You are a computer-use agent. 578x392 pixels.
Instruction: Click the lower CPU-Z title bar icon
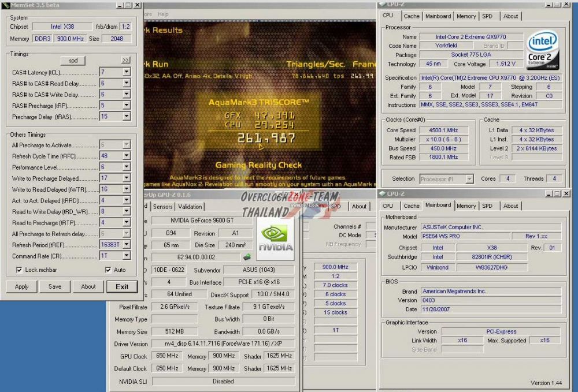[x=382, y=193]
